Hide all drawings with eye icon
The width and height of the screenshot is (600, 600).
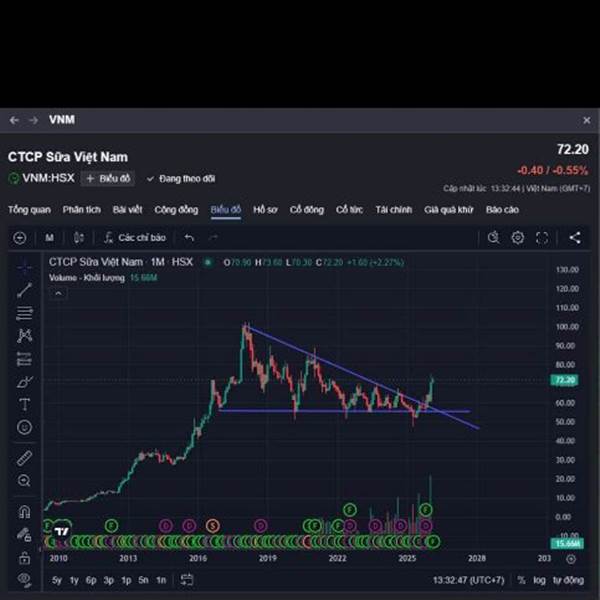(x=25, y=579)
